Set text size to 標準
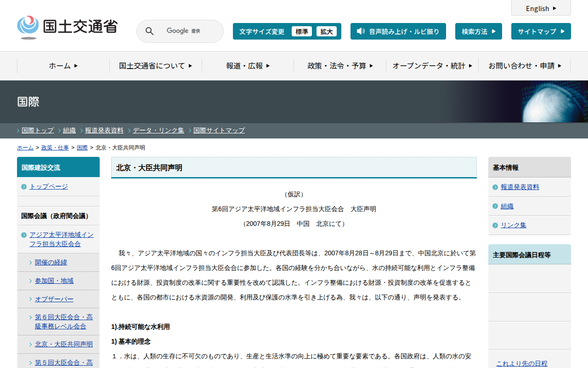Image resolution: width=588 pixels, height=368 pixels. pyautogui.click(x=302, y=31)
